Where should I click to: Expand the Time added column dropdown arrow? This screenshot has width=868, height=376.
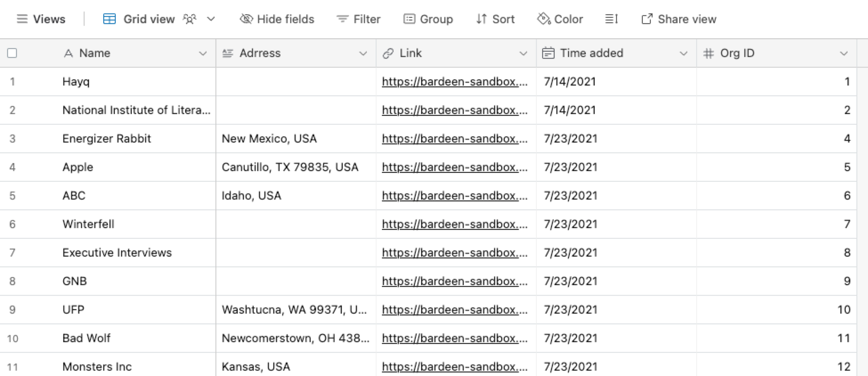click(x=684, y=53)
